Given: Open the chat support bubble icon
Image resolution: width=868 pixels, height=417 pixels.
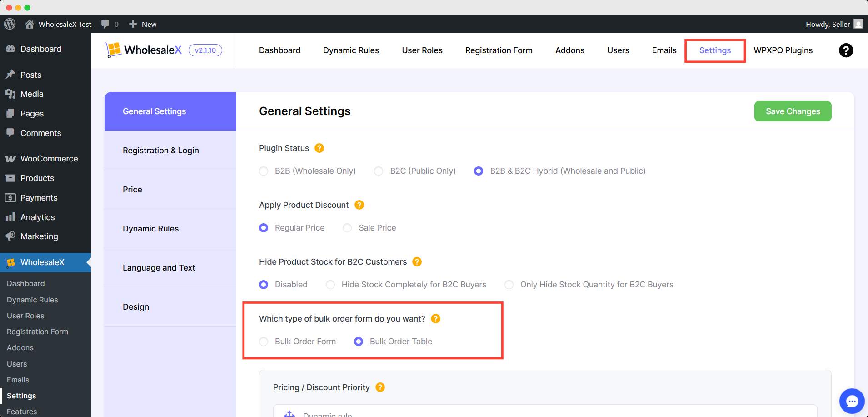Looking at the screenshot, I should coord(852,401).
